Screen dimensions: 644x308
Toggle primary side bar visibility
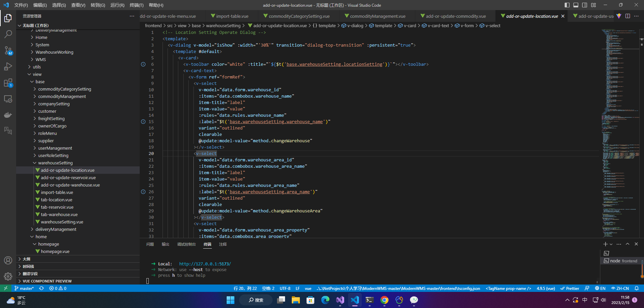[x=567, y=5]
